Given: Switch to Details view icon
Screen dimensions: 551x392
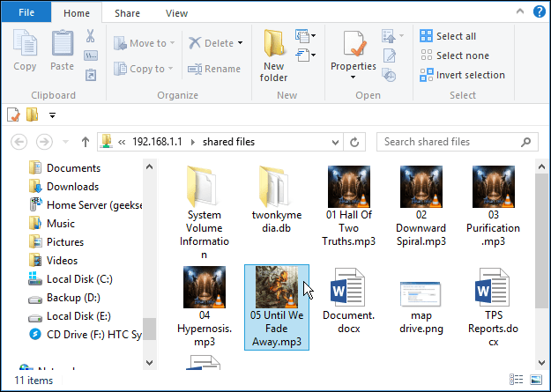Looking at the screenshot, I should tap(517, 380).
